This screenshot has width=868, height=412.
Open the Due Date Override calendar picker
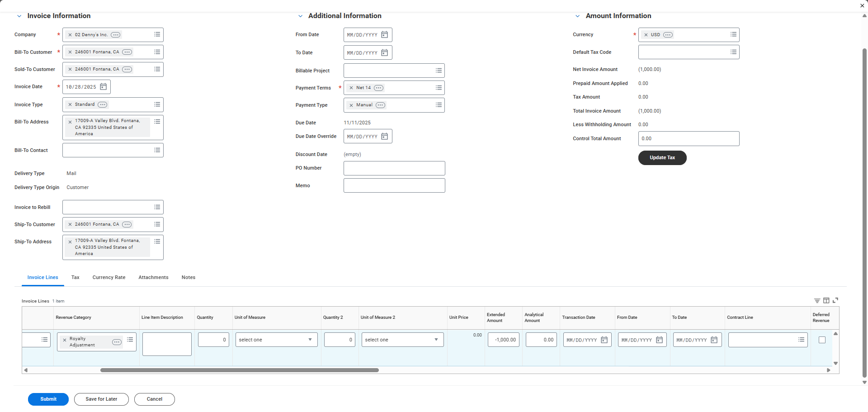(x=384, y=137)
